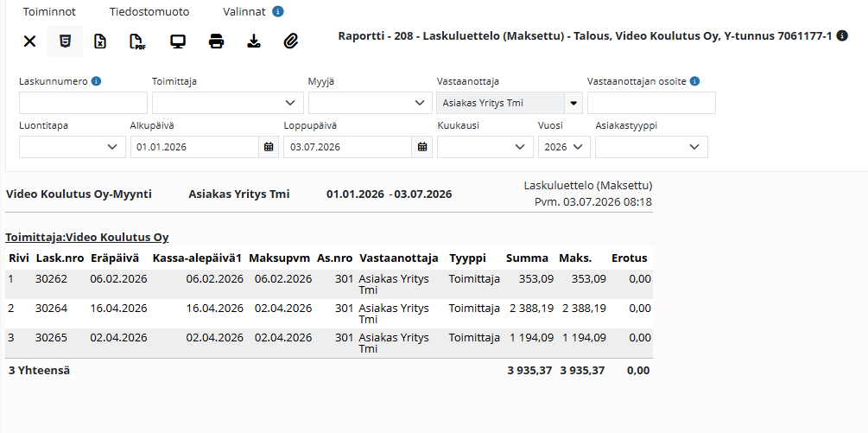Click the Toimittaja:Video Koulutus Oy heading
This screenshot has width=868, height=433.
pyautogui.click(x=87, y=238)
